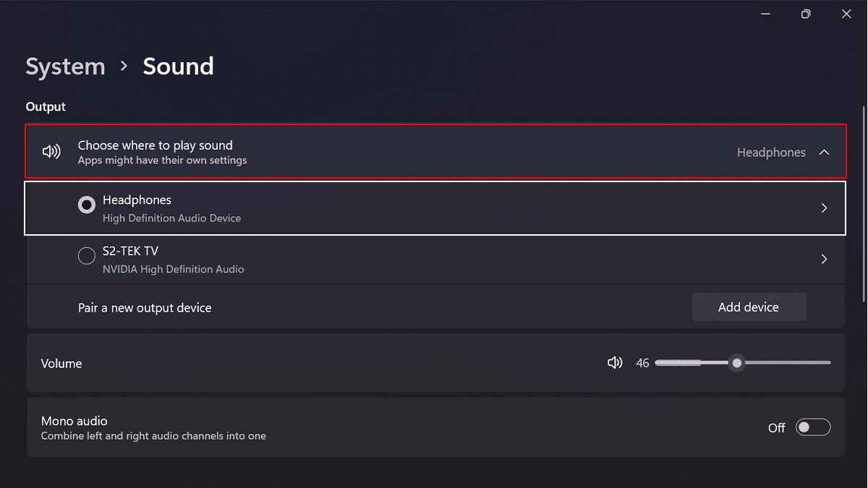Image resolution: width=868 pixels, height=488 pixels.
Task: Open S2-TEK TV properties via its right arrow
Action: [x=824, y=258]
